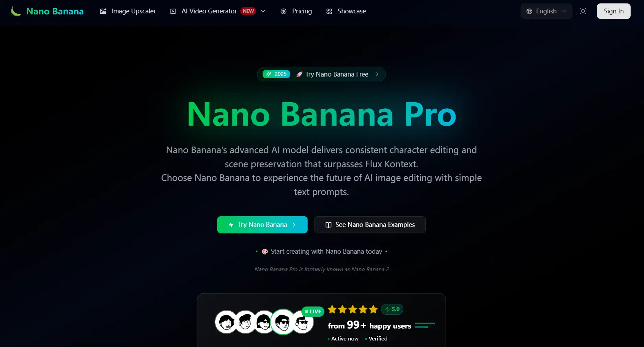Click the lightning bolt on Try button
The width and height of the screenshot is (644, 347).
pos(231,225)
